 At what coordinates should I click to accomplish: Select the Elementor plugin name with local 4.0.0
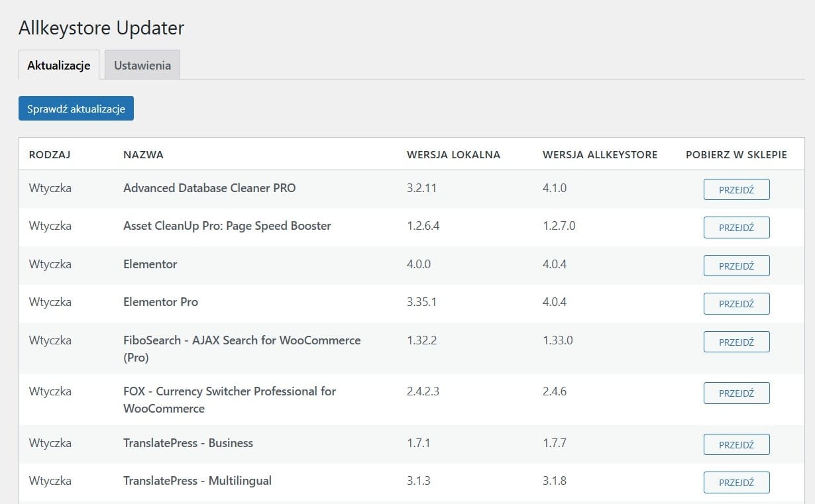pos(150,264)
